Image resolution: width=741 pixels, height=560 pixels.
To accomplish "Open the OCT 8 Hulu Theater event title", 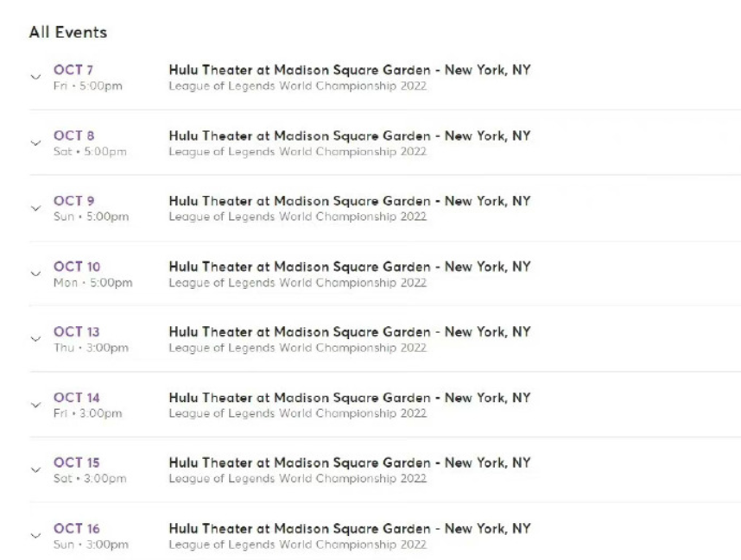I will [x=350, y=136].
